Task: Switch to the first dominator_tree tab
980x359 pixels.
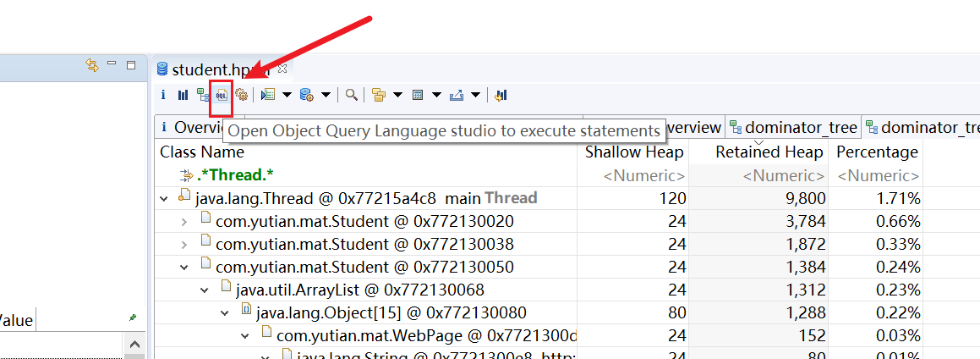Action: coord(793,128)
